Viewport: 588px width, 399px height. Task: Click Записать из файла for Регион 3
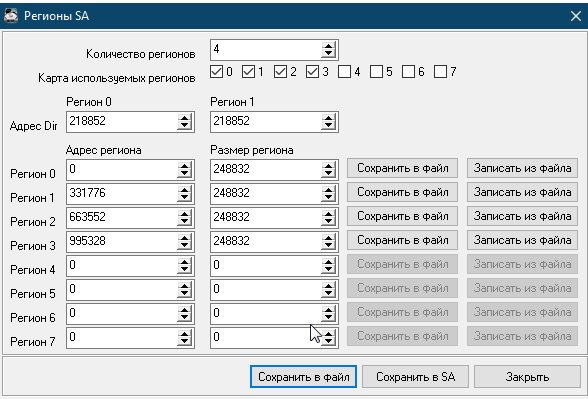pyautogui.click(x=522, y=240)
